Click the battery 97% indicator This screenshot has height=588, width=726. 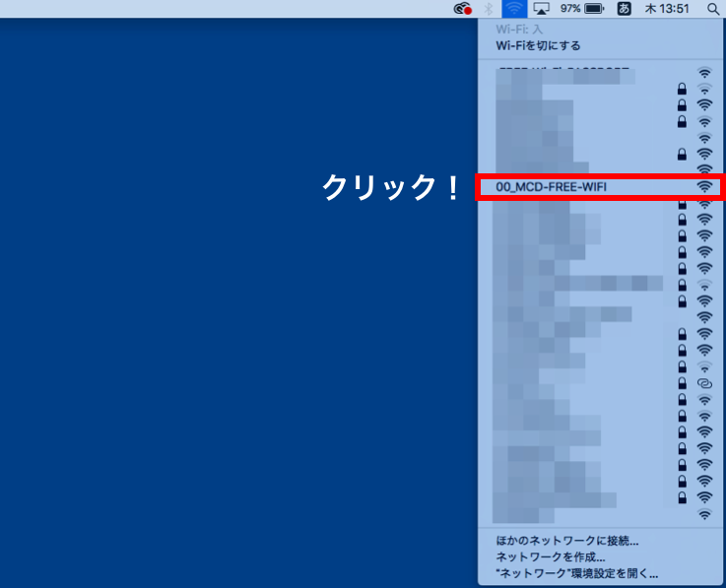coord(582,9)
